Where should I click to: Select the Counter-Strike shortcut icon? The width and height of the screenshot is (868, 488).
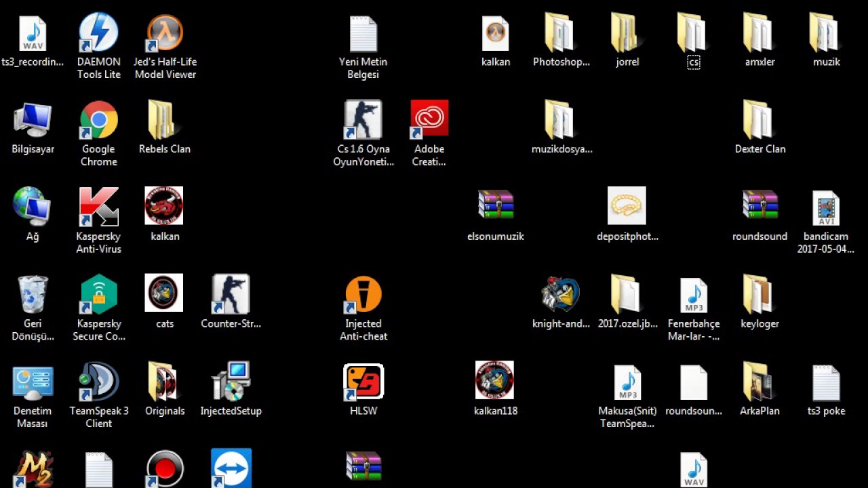tap(231, 294)
